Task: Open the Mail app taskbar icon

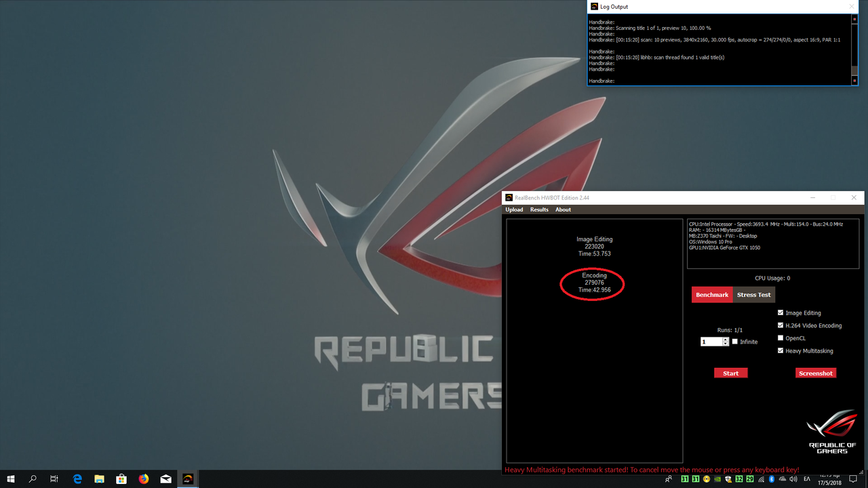Action: [x=165, y=479]
